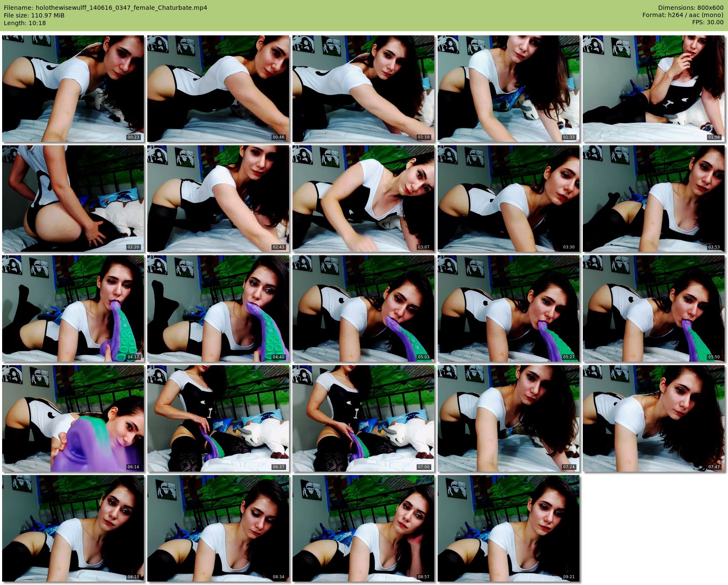The width and height of the screenshot is (728, 585).
Task: Open the frame marked 08:57
Action: [x=363, y=528]
